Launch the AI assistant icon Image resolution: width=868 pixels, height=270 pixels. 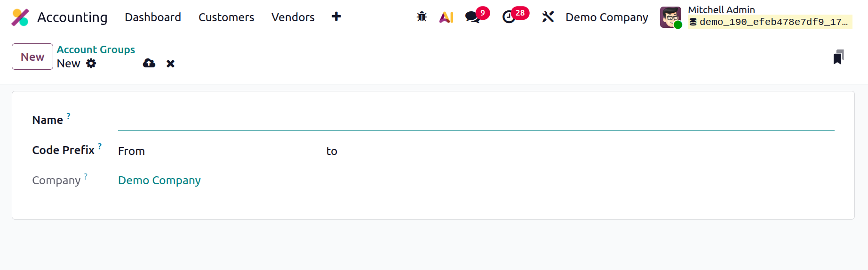[x=446, y=17]
